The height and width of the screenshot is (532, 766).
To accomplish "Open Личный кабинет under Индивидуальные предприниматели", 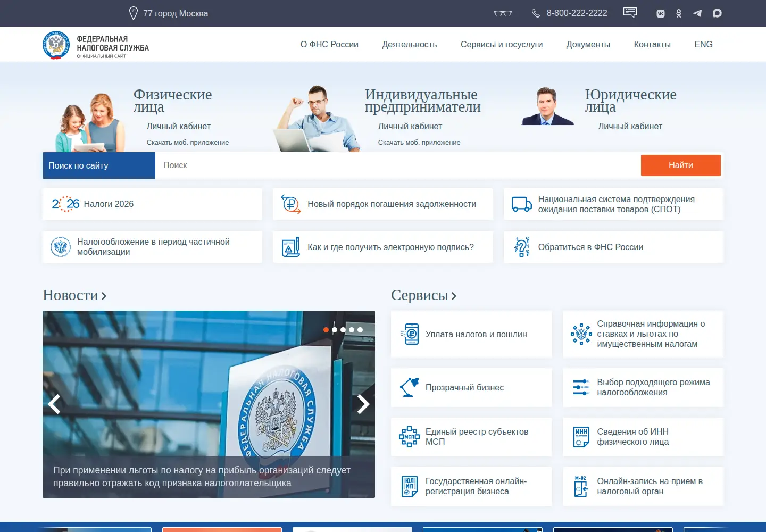I will tap(410, 127).
